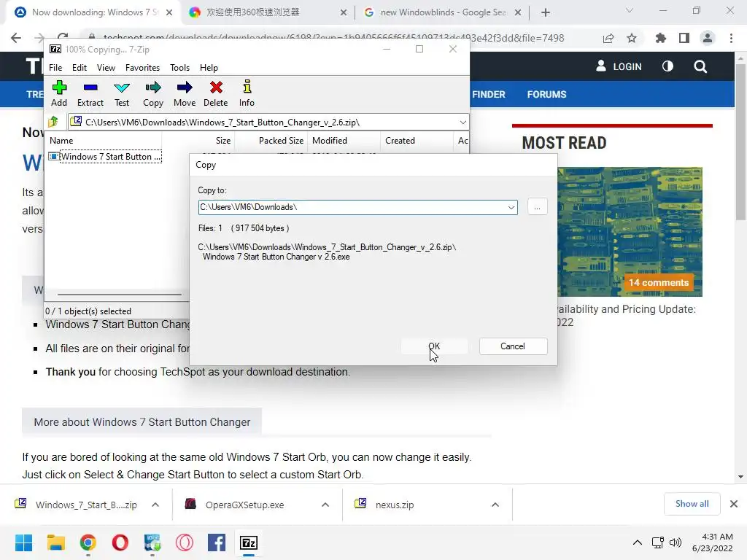This screenshot has width=747, height=560.
Task: Open 7-Zip from the taskbar
Action: click(x=249, y=542)
